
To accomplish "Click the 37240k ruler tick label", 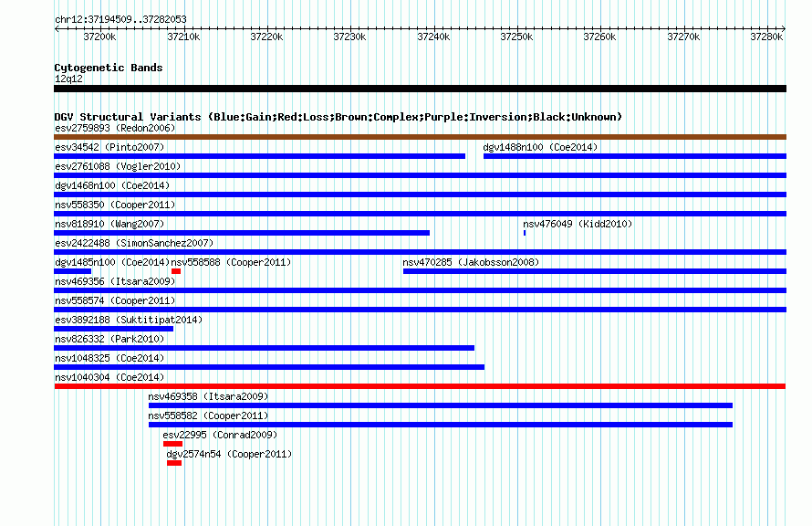I will pyautogui.click(x=433, y=37).
